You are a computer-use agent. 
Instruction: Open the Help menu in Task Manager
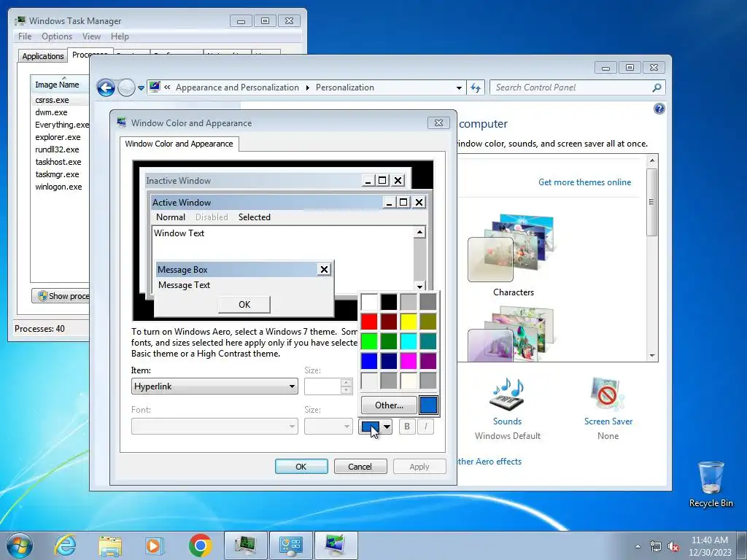tap(120, 36)
